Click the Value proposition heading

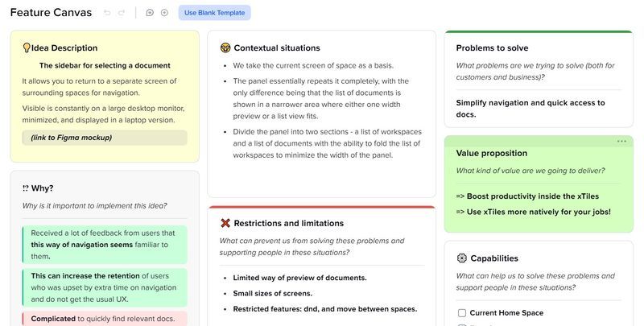pos(491,153)
